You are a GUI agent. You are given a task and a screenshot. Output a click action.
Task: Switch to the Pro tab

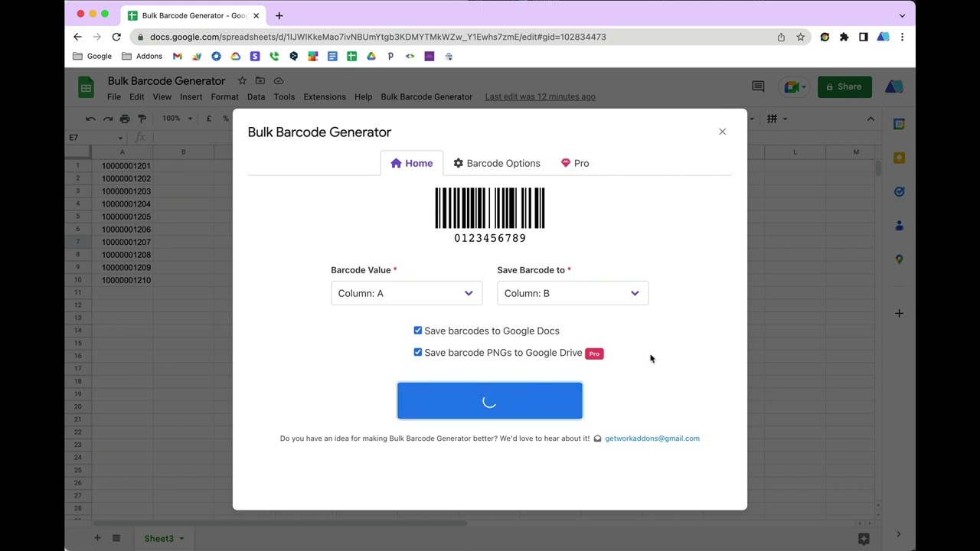574,163
